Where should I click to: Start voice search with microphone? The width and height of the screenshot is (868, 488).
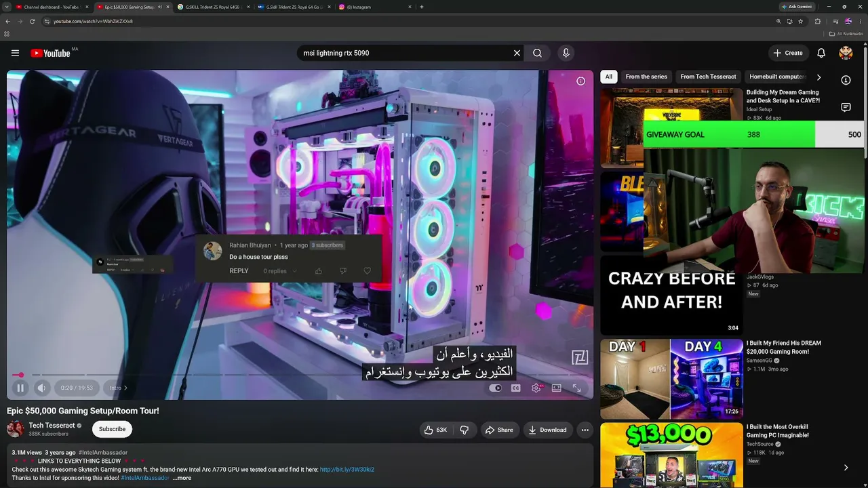(566, 53)
